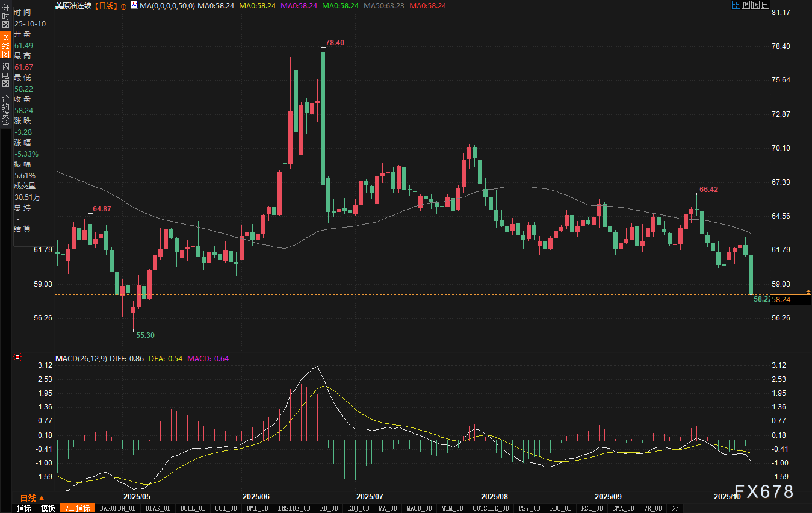Select the 模板 template tab

pyautogui.click(x=48, y=508)
